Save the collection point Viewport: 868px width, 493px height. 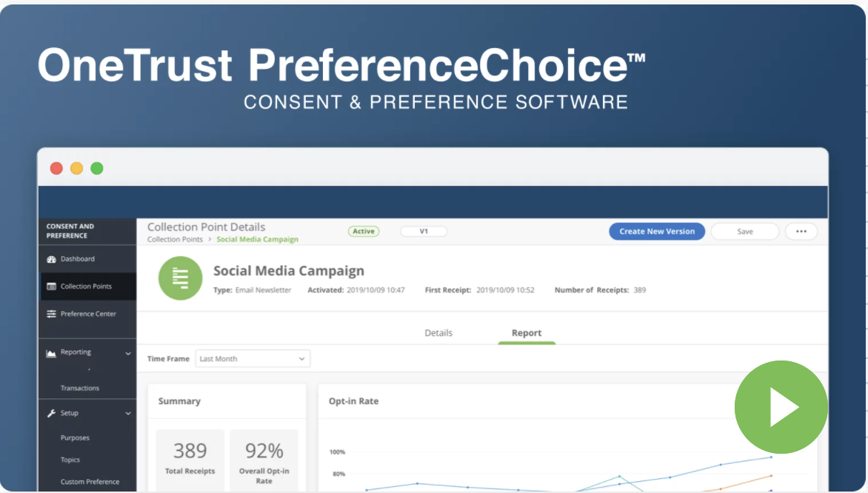pos(744,231)
